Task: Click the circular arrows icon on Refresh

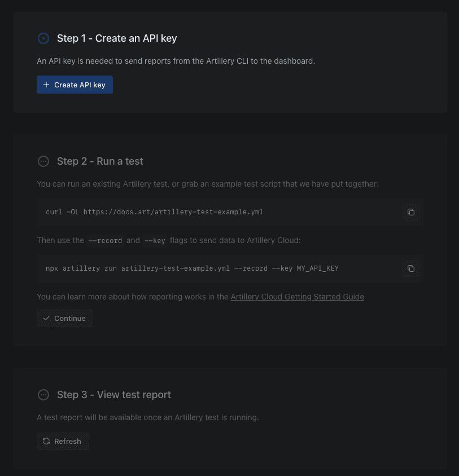Action: [x=46, y=442]
